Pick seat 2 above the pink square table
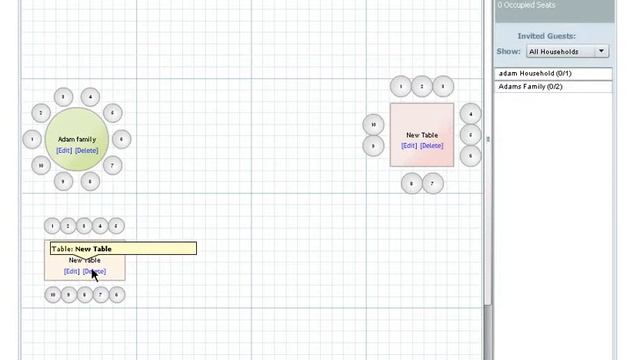 pos(422,87)
